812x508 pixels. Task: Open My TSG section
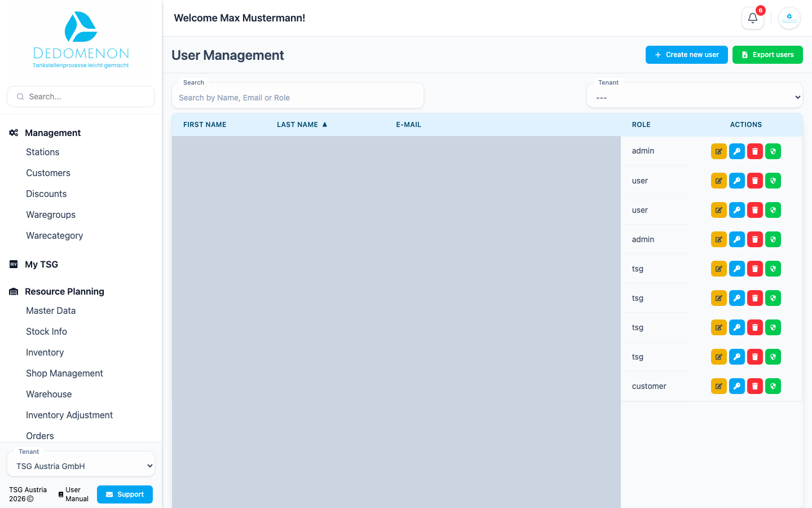[42, 264]
